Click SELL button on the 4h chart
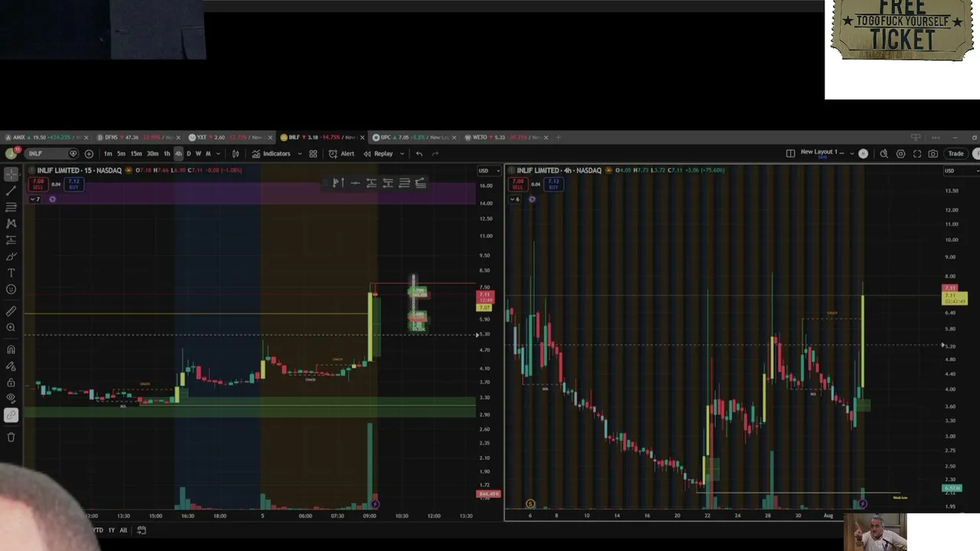The image size is (980, 551). pos(518,184)
